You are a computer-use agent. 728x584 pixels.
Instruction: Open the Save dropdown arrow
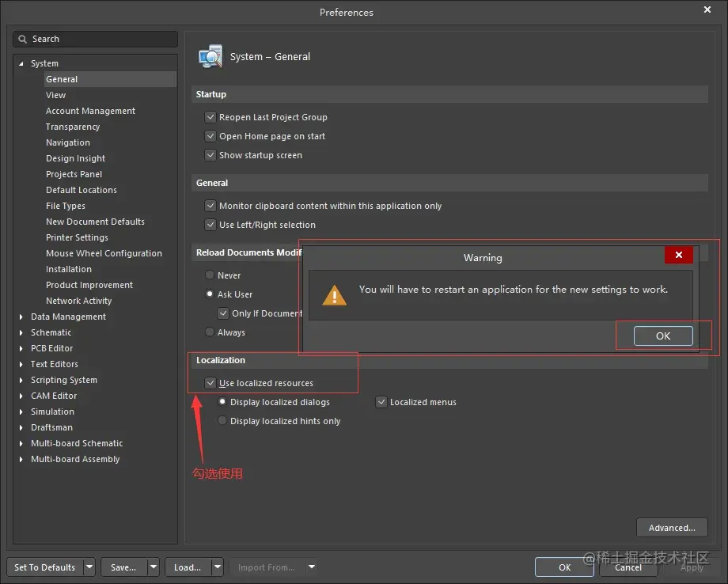click(x=154, y=567)
